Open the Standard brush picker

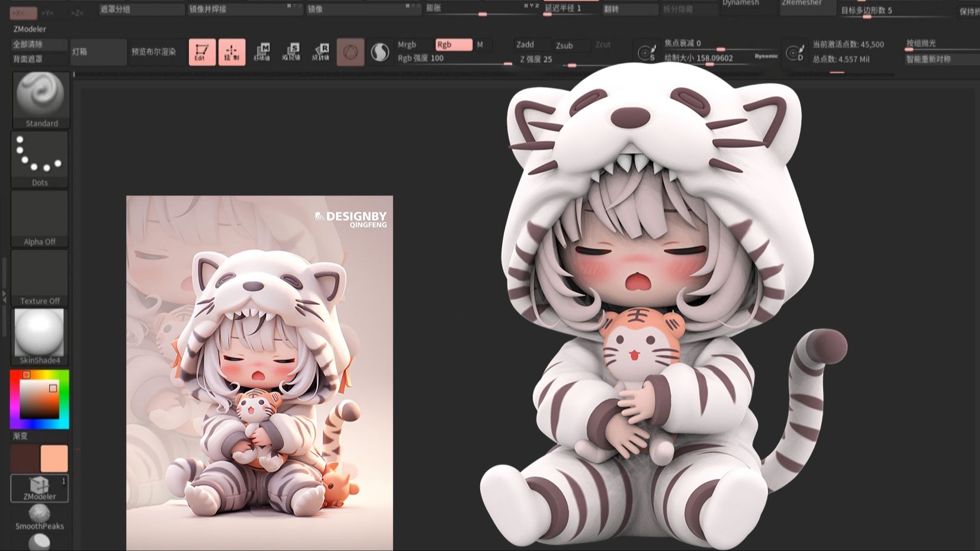click(41, 99)
